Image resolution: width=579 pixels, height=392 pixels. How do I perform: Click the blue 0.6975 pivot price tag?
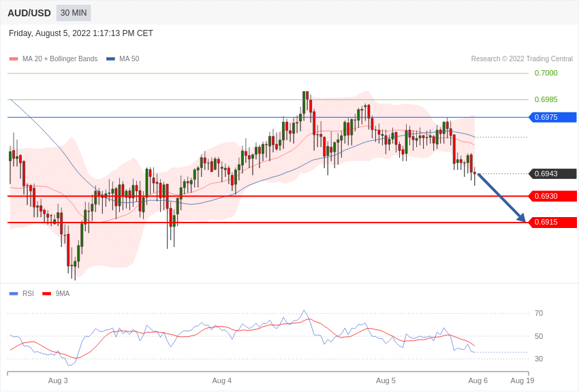pyautogui.click(x=553, y=117)
